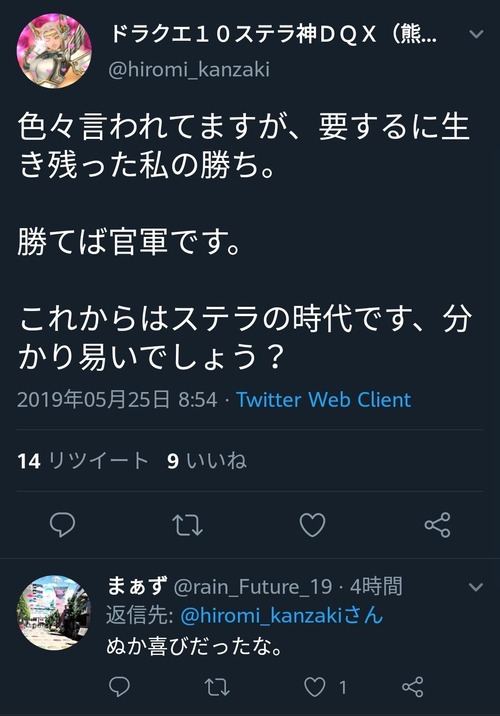Viewport: 500px width, 716px height.
Task: Expand options chevron on まぁず's reply
Action: click(x=476, y=587)
